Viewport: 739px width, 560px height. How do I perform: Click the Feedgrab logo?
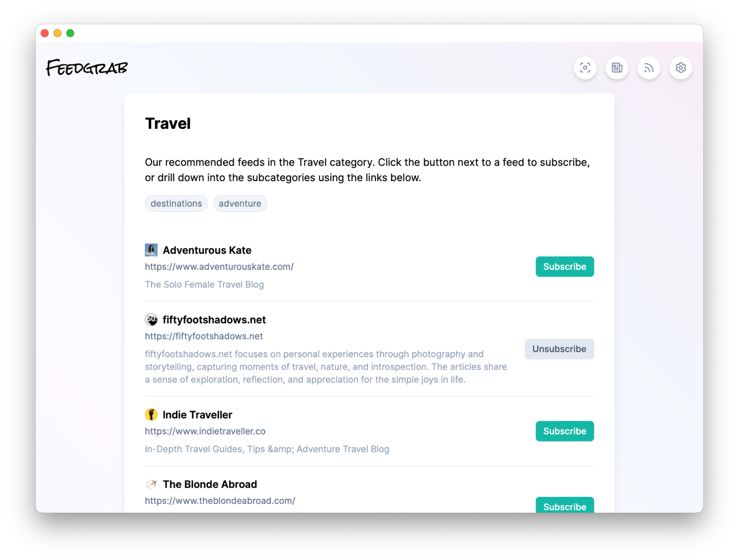click(x=87, y=68)
